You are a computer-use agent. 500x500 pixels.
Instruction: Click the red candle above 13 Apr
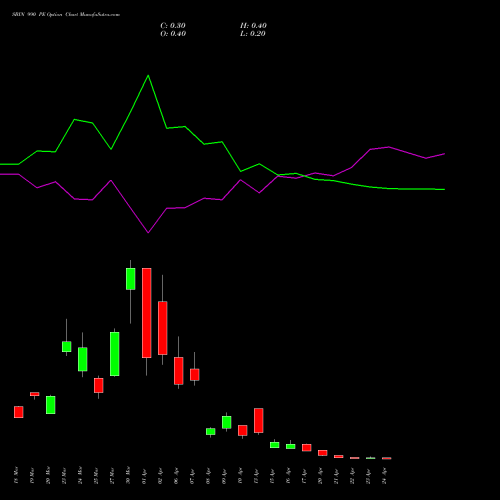pos(259,421)
